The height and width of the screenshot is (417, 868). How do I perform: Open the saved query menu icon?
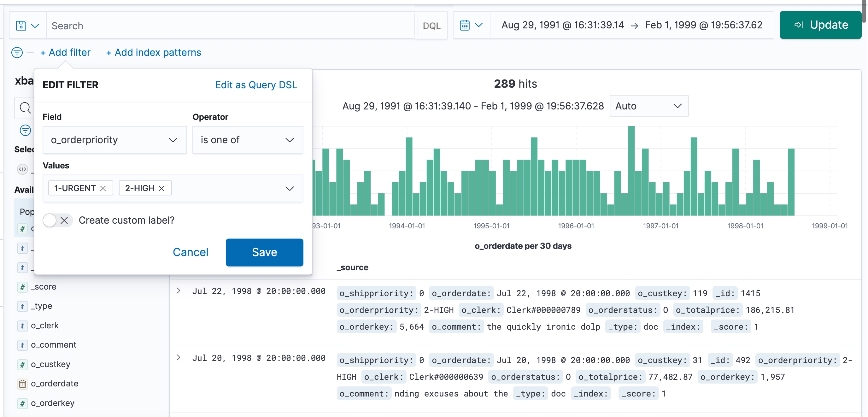pos(21,26)
